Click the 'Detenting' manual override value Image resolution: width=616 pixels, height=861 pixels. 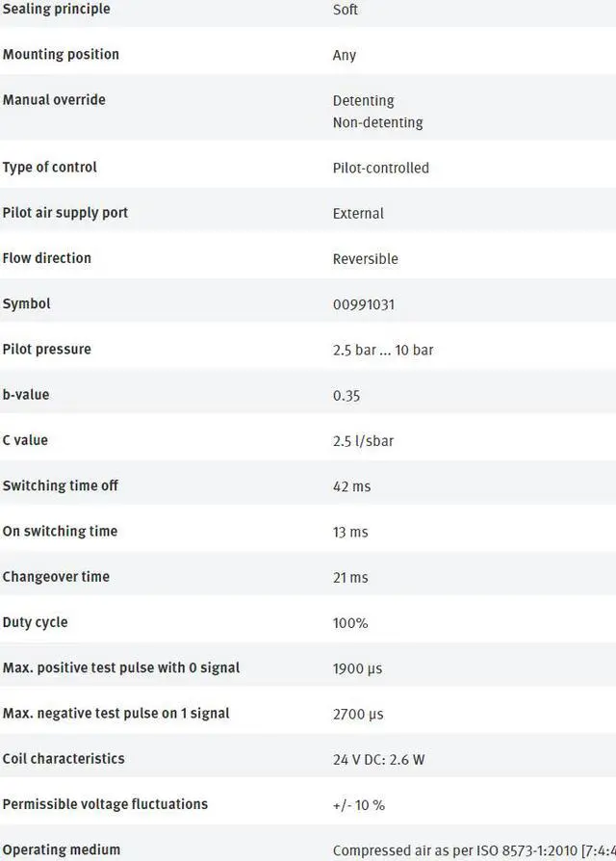[363, 100]
